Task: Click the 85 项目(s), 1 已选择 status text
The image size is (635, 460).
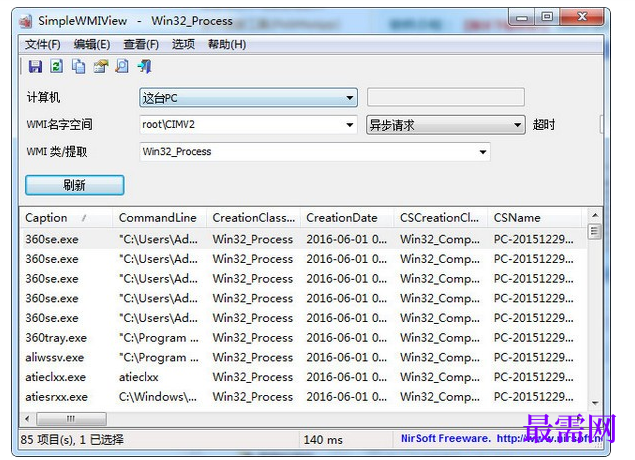Action: (72, 439)
